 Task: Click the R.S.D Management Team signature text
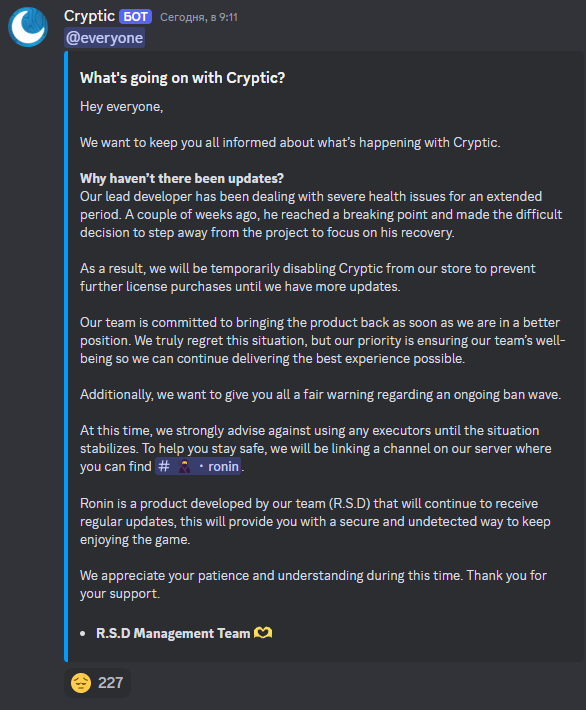pos(173,633)
